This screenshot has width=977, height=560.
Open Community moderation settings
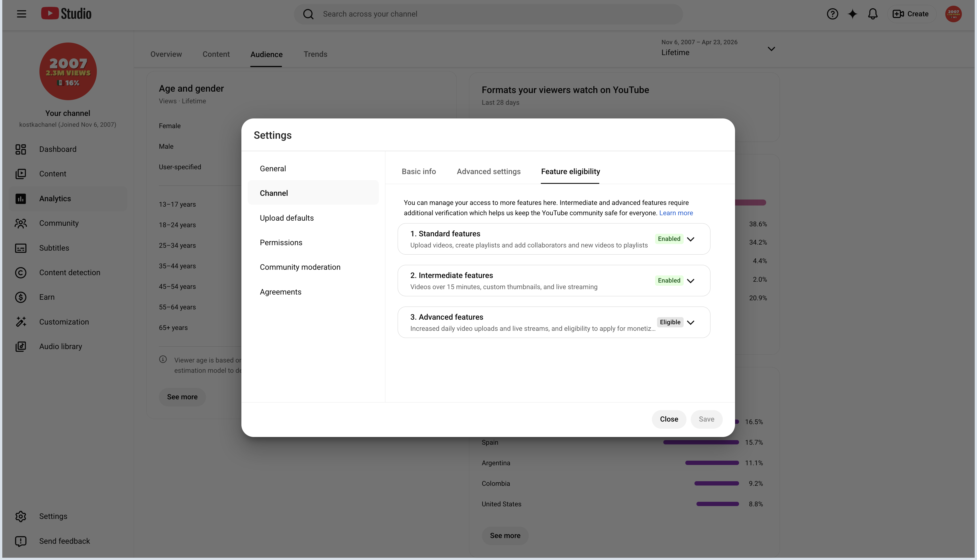pyautogui.click(x=313, y=267)
